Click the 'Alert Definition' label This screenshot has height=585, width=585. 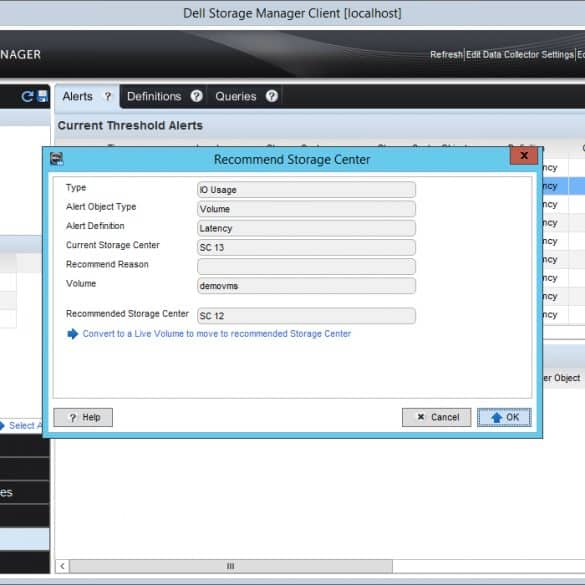95,226
